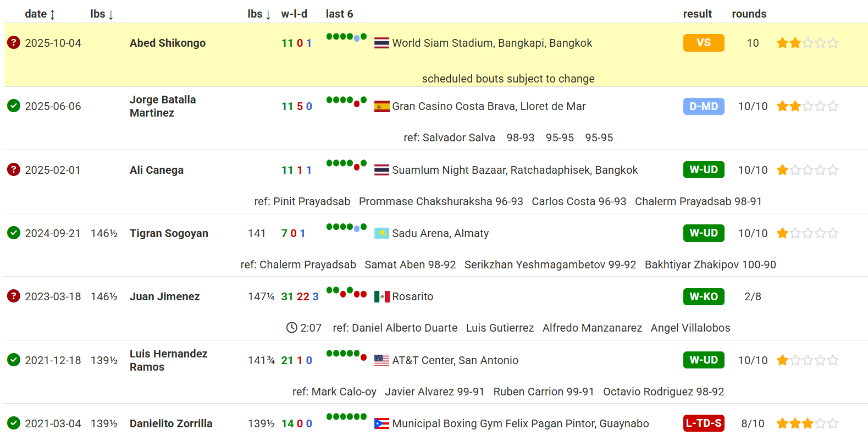This screenshot has height=446, width=868.
Task: Click the USA flag beside AT&T Center
Action: coord(382,360)
